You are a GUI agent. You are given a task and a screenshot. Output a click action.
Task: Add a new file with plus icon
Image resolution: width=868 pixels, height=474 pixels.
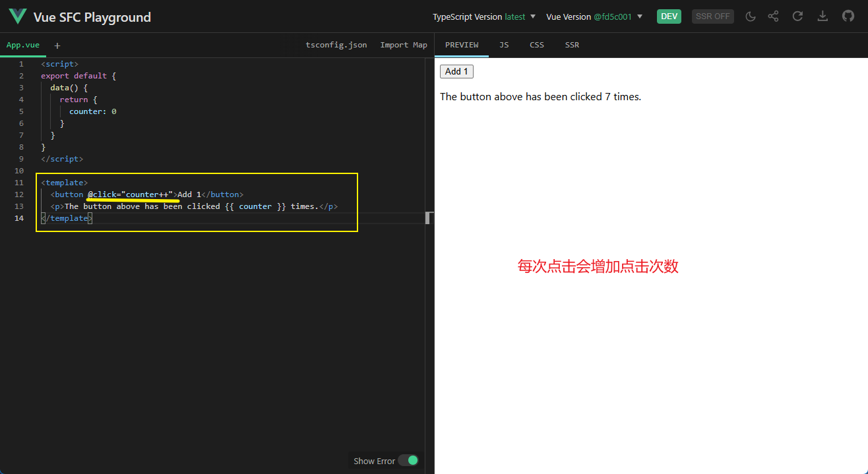coord(57,45)
